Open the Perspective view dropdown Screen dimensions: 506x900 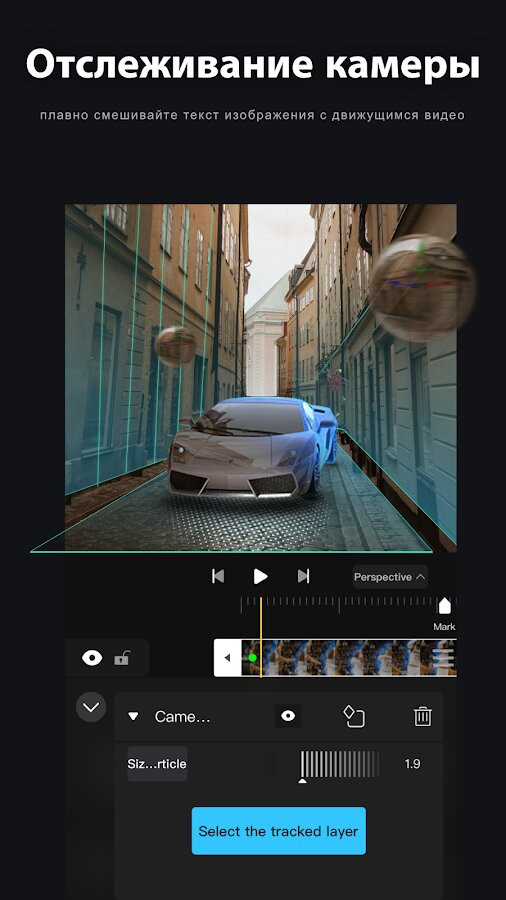click(x=390, y=577)
